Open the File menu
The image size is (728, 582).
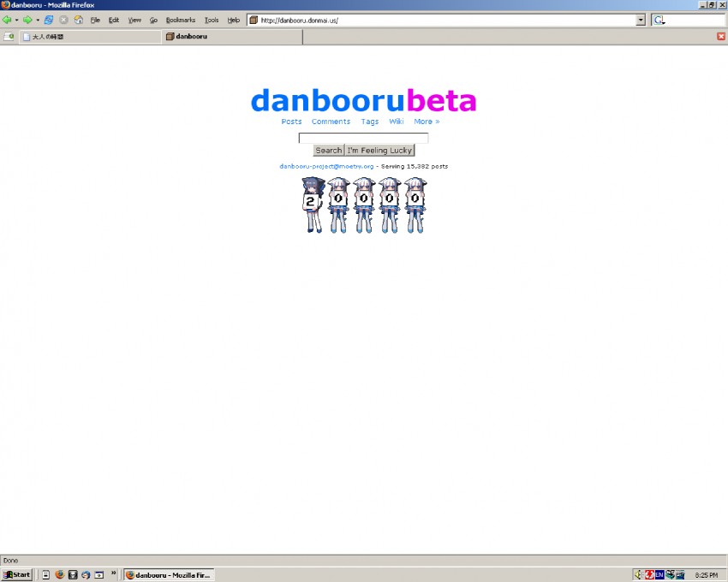click(x=95, y=21)
